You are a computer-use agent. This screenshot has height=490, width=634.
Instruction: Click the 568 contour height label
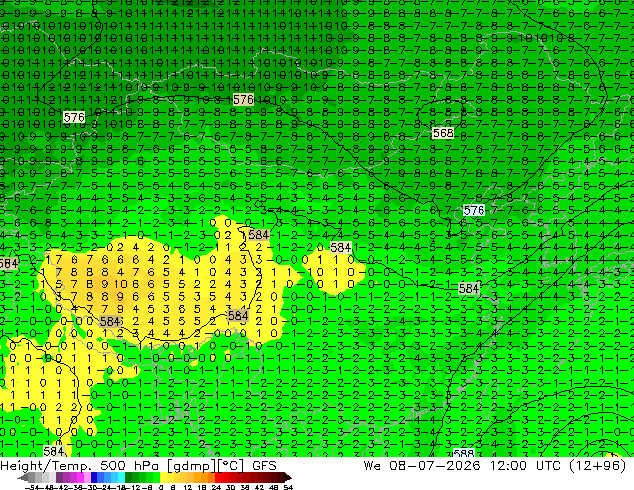[443, 133]
